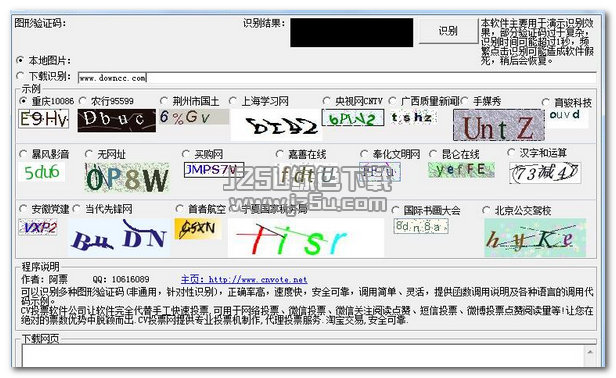Pick the 北京公交驾校 radio option
Image resolution: width=616 pixels, height=378 pixels.
click(x=486, y=210)
